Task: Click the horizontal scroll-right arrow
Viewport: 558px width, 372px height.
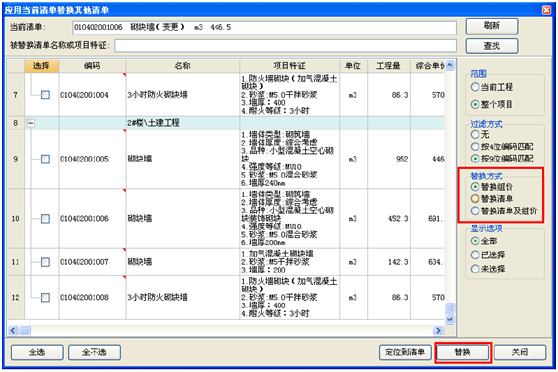Action: click(x=438, y=331)
